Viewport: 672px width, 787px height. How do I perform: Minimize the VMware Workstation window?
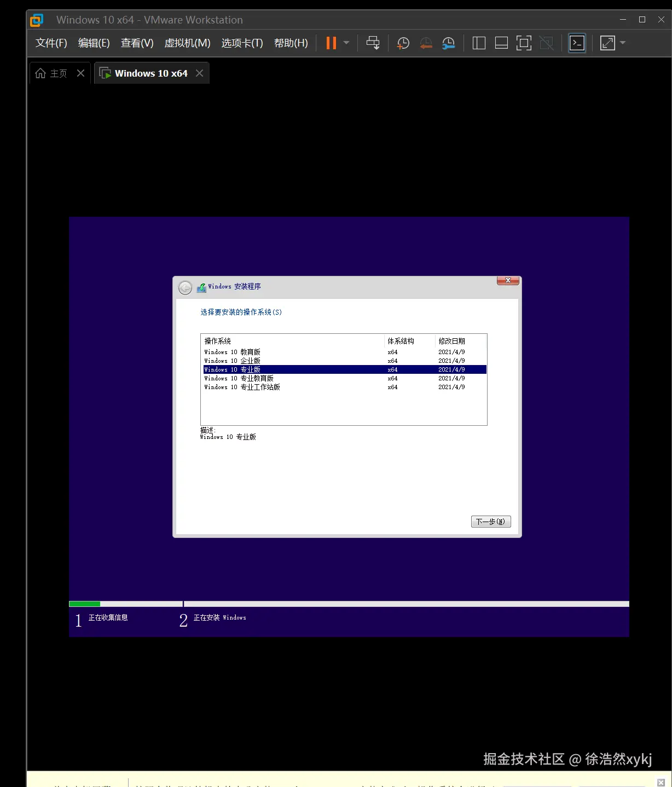click(x=623, y=20)
